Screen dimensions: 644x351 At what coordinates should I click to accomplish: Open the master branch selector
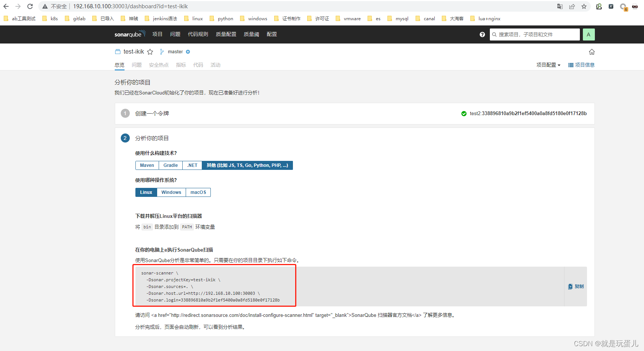[175, 52]
